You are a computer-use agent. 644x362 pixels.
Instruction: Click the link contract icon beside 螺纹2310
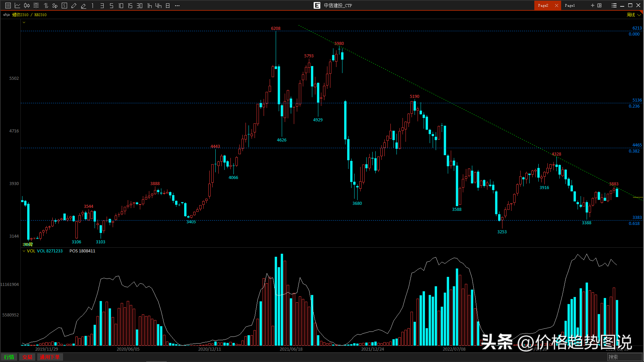pyautogui.click(x=6, y=15)
